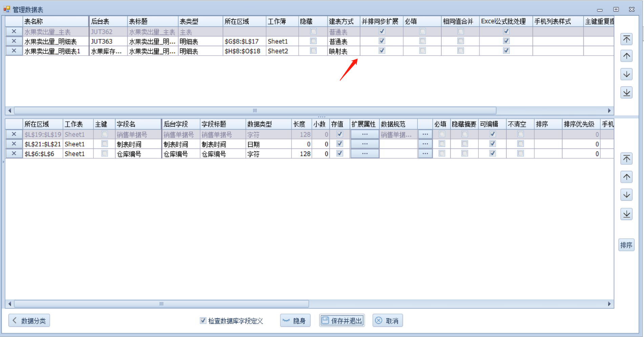Toggle 检查数据库字段定义 checkbox
This screenshot has height=337, width=644.
click(x=203, y=321)
